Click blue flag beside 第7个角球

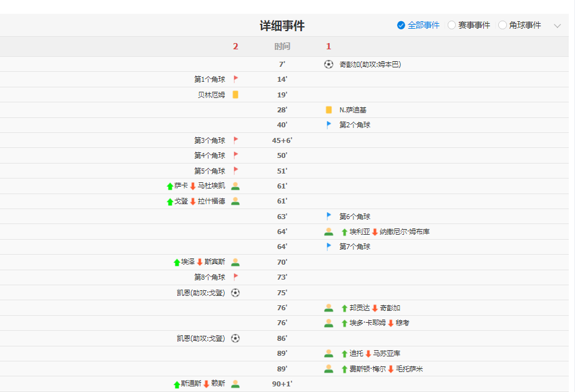point(328,247)
